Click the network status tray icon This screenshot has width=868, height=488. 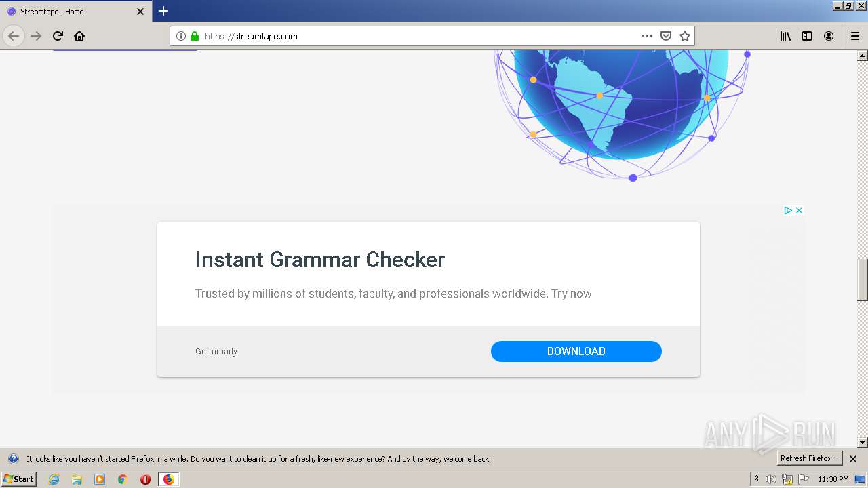(787, 479)
